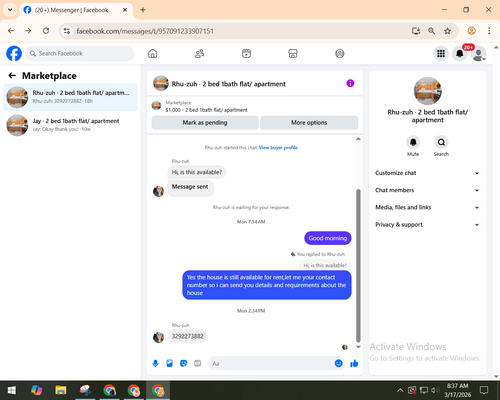500x400 pixels.
Task: Click Rhu-zuh's avatar beside phone number
Action: 158,338
